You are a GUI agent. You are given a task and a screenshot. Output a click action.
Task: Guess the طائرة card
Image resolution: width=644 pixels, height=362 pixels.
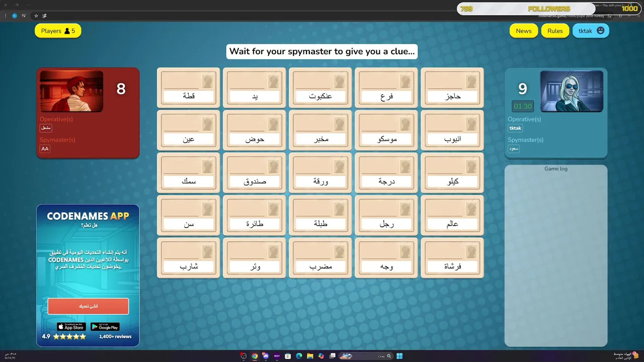(x=255, y=216)
